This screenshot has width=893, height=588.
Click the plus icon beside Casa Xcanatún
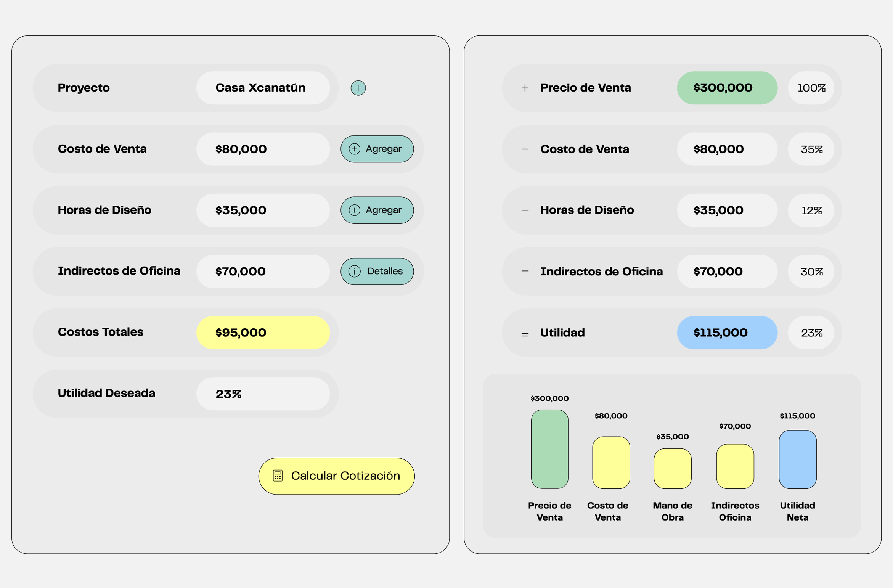click(x=358, y=88)
